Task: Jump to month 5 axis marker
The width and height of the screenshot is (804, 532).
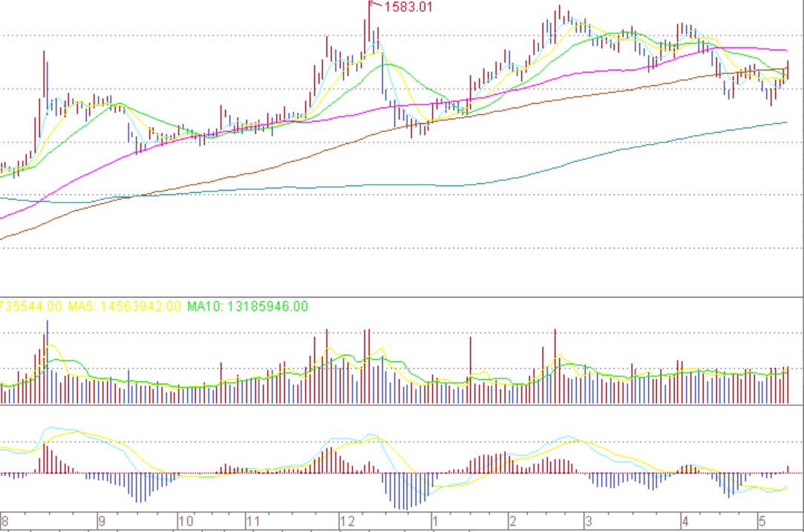Action: [x=762, y=522]
